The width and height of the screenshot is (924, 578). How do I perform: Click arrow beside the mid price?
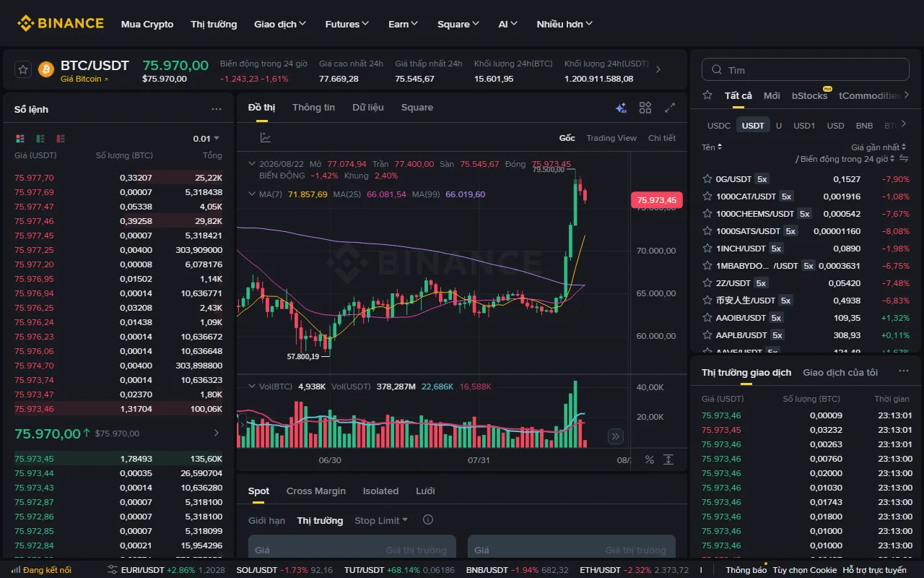(x=216, y=433)
